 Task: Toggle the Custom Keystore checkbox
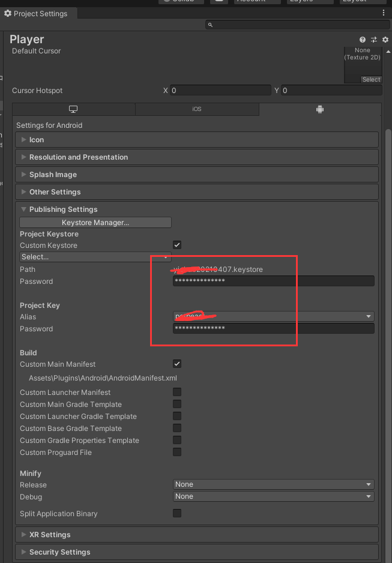click(x=176, y=245)
